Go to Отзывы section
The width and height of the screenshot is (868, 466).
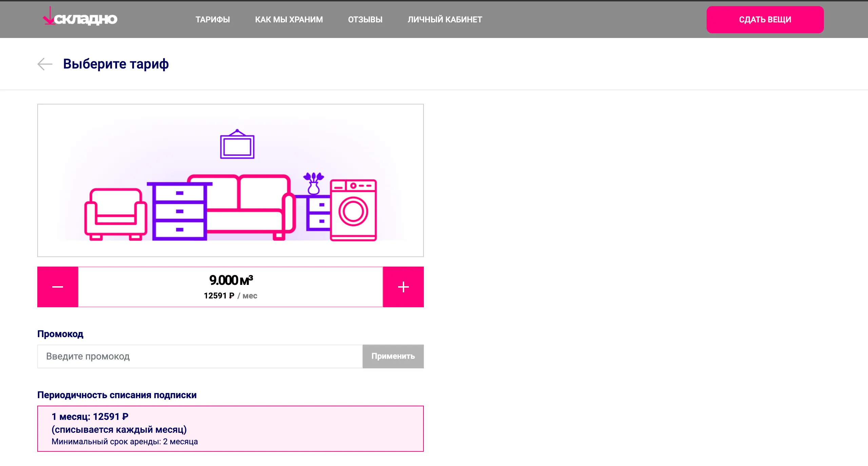[365, 19]
